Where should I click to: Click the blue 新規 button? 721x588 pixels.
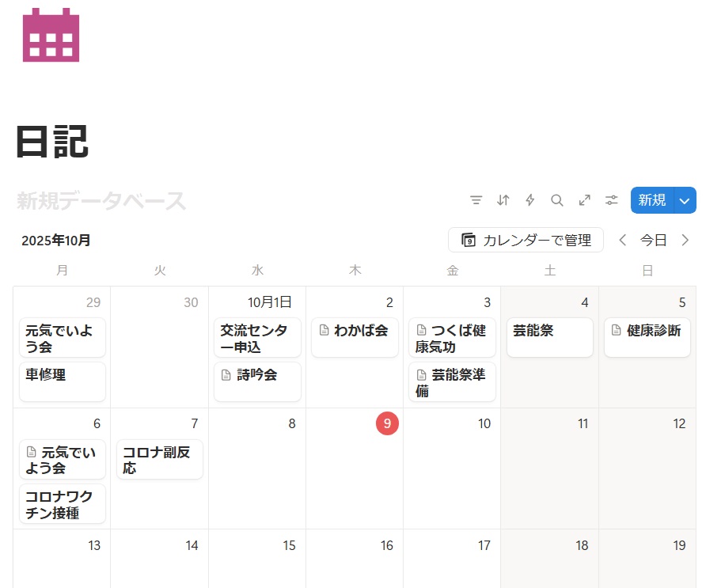click(651, 200)
